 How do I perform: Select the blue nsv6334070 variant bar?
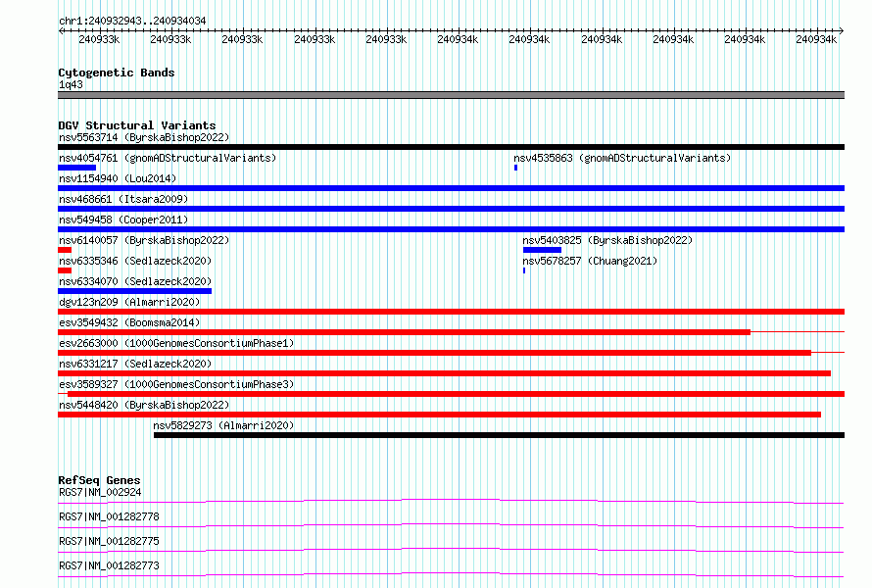coord(134,291)
